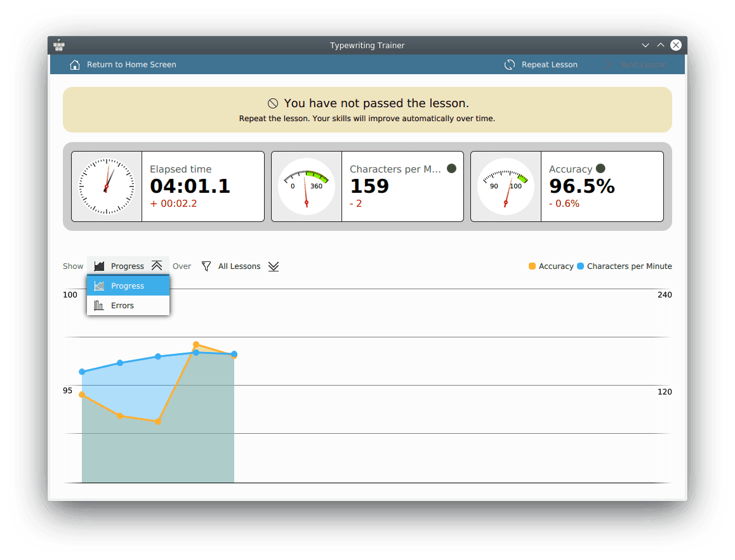Click the dark dot next to Accuracy
This screenshot has width=735, height=560.
pos(600,169)
